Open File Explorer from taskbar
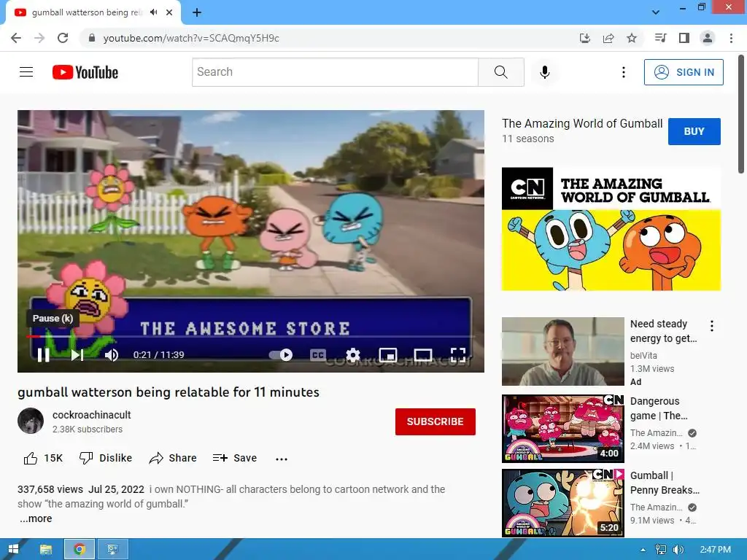The image size is (747, 560). click(x=46, y=549)
